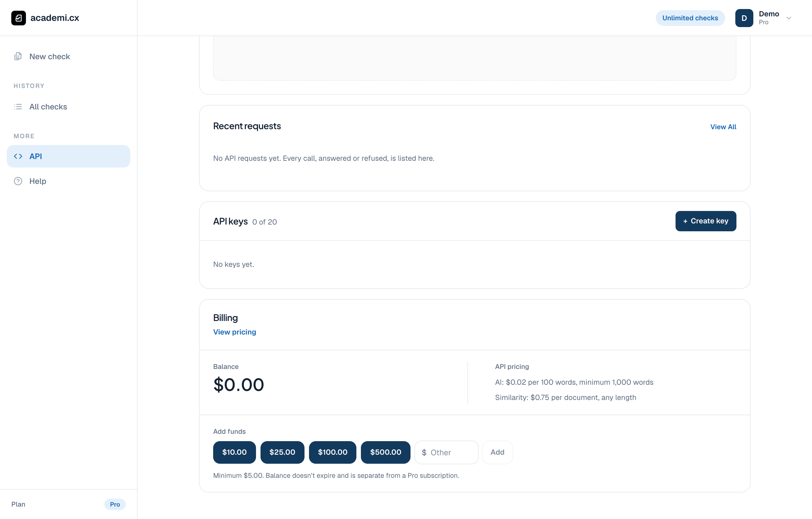Click the All checks list icon

point(18,107)
